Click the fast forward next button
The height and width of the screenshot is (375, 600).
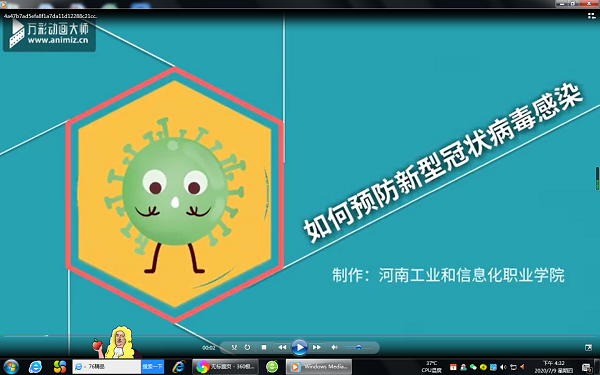tap(316, 347)
